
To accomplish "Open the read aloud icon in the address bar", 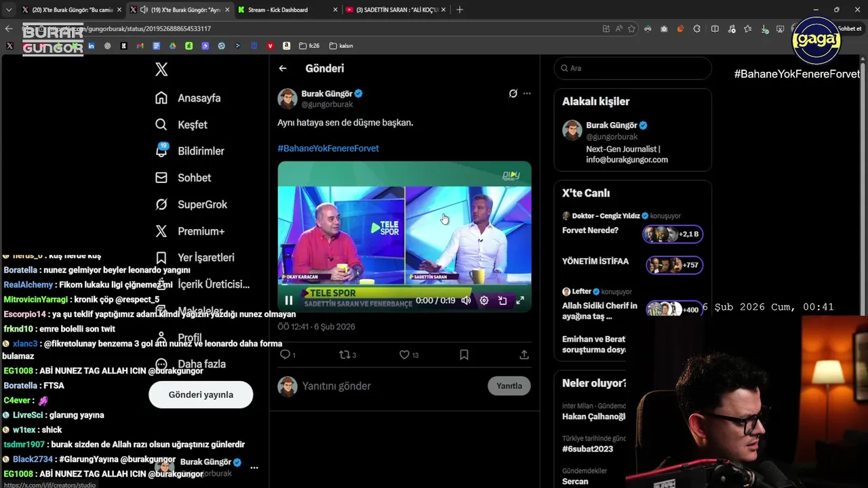I will [x=618, y=29].
